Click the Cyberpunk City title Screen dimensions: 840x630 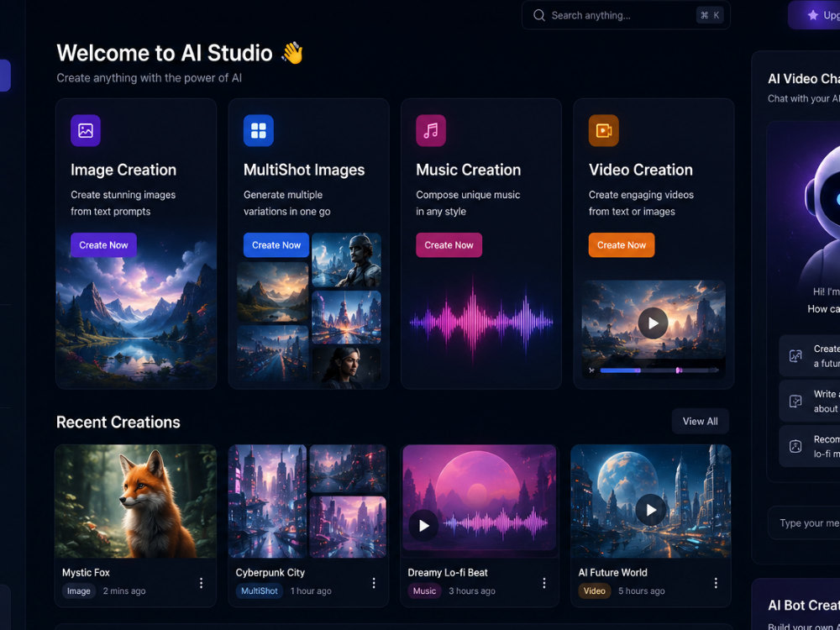click(x=270, y=573)
